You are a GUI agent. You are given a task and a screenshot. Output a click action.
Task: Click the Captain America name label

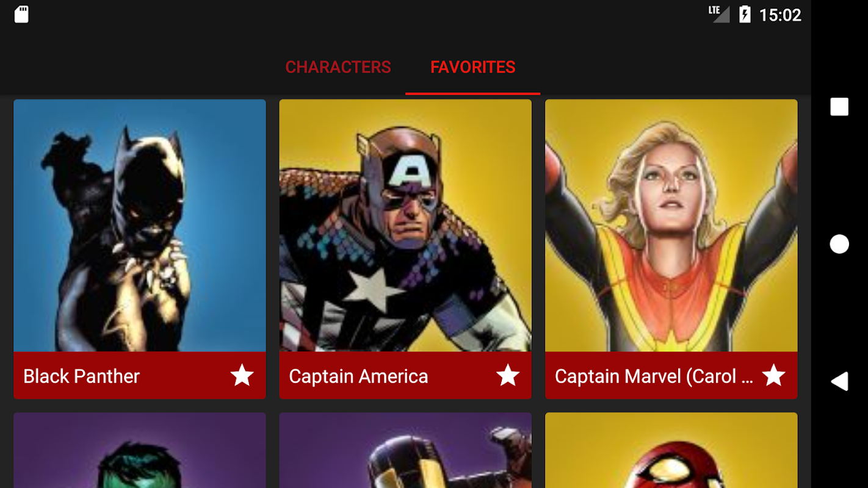tap(358, 376)
